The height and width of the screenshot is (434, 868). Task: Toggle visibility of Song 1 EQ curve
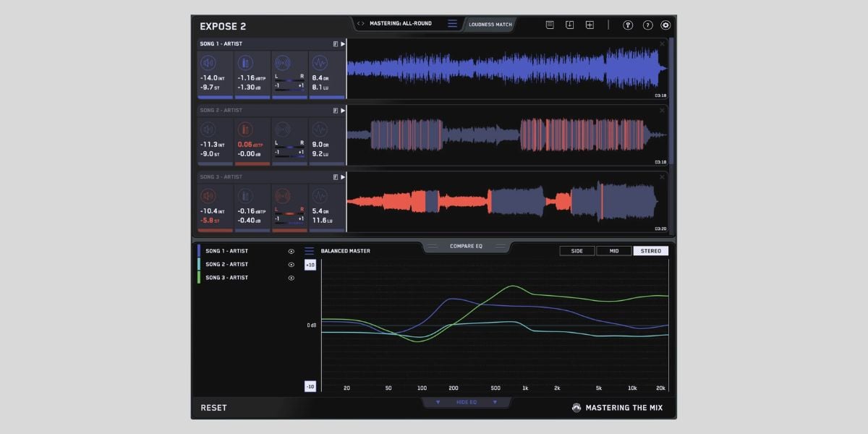[x=292, y=252]
